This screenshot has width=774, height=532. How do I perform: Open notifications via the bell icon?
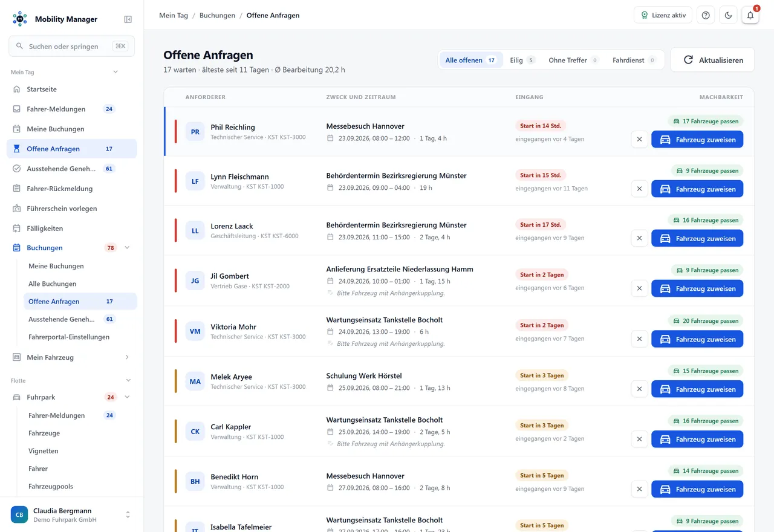click(x=750, y=15)
